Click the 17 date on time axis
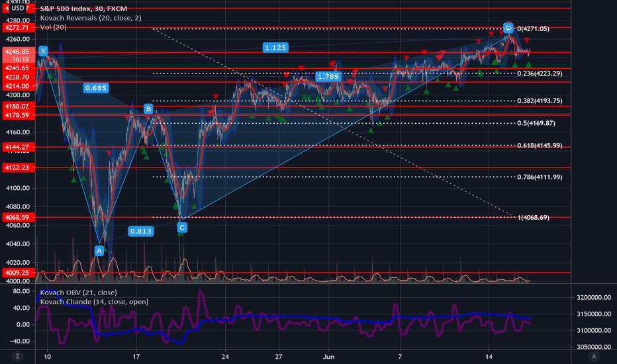The height and width of the screenshot is (364, 617). pyautogui.click(x=136, y=357)
